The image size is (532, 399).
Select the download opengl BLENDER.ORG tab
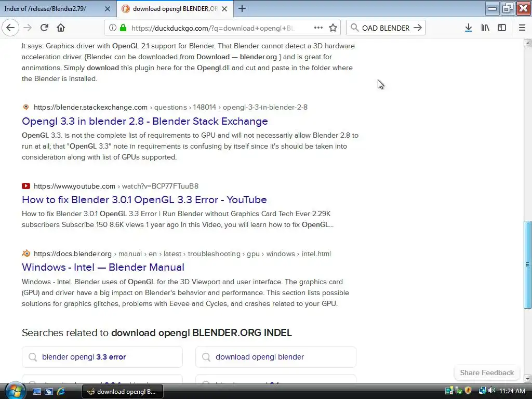tap(175, 8)
